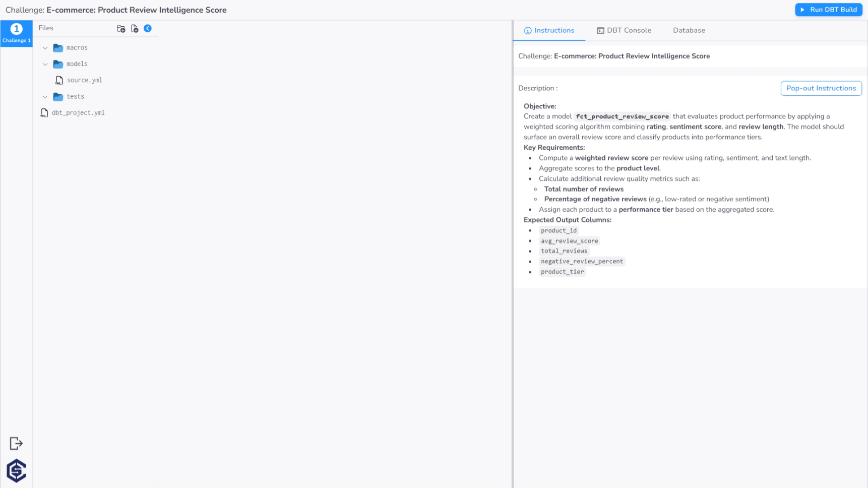Collapse the Files panel with blue arrow
868x488 pixels.
click(x=148, y=29)
